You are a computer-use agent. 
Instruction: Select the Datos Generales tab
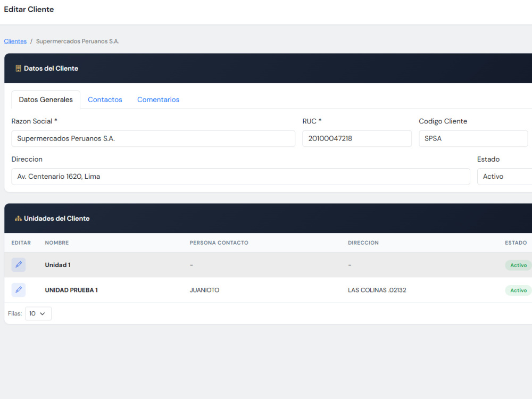point(46,100)
